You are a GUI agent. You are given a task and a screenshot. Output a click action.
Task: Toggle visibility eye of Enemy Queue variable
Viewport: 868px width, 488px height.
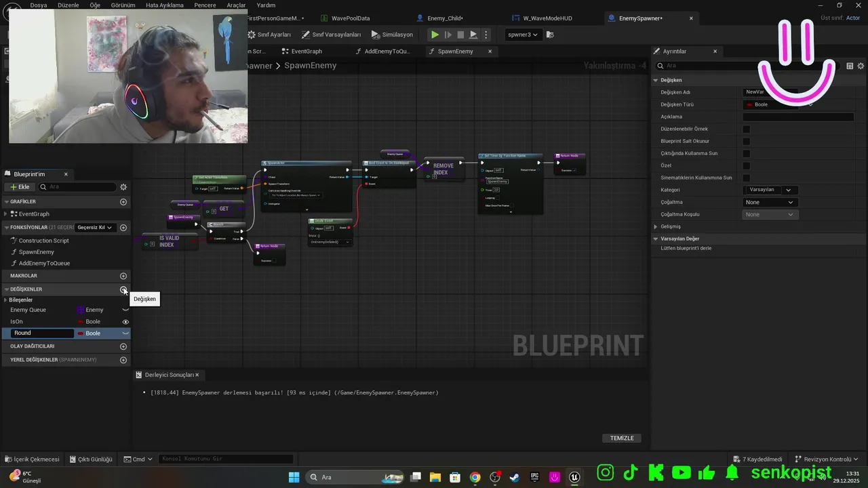click(x=125, y=310)
